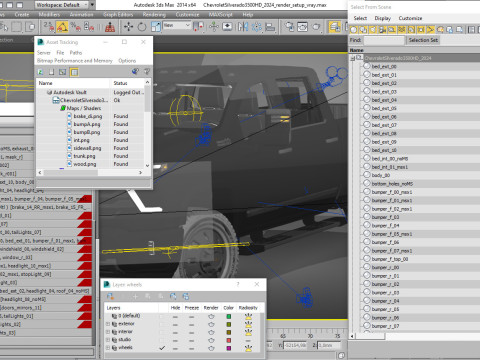Open Bitmap Performance and Memory menu
This screenshot has width=480, height=360.
coord(75,61)
